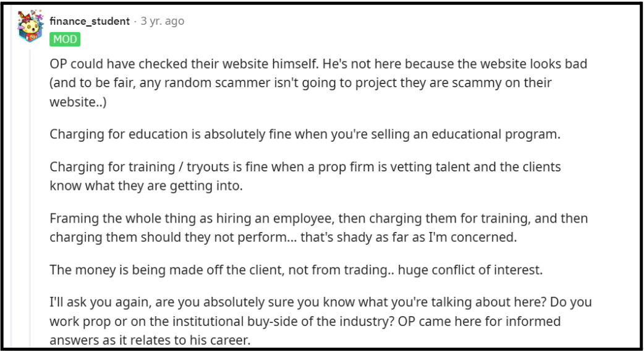Click the line starting "I'll ask you again"

click(321, 302)
